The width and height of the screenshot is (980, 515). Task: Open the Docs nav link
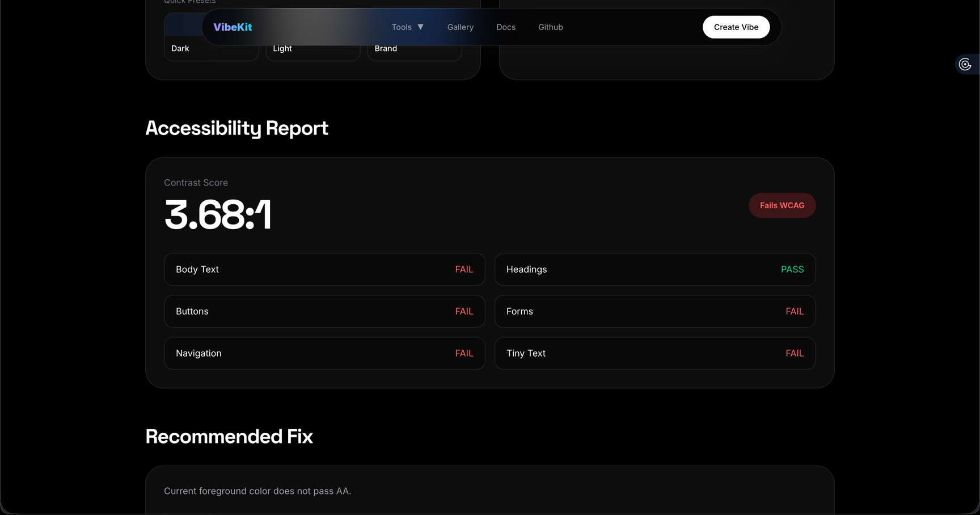[506, 27]
